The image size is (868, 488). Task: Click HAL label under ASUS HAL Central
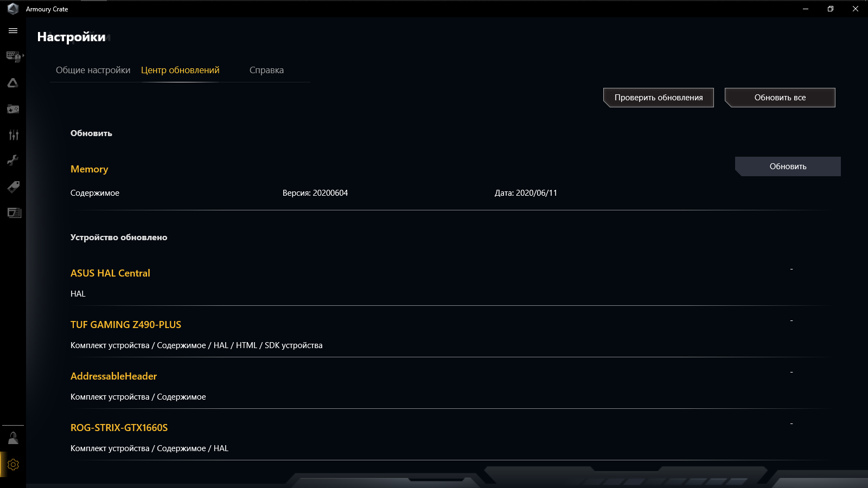tap(78, 294)
